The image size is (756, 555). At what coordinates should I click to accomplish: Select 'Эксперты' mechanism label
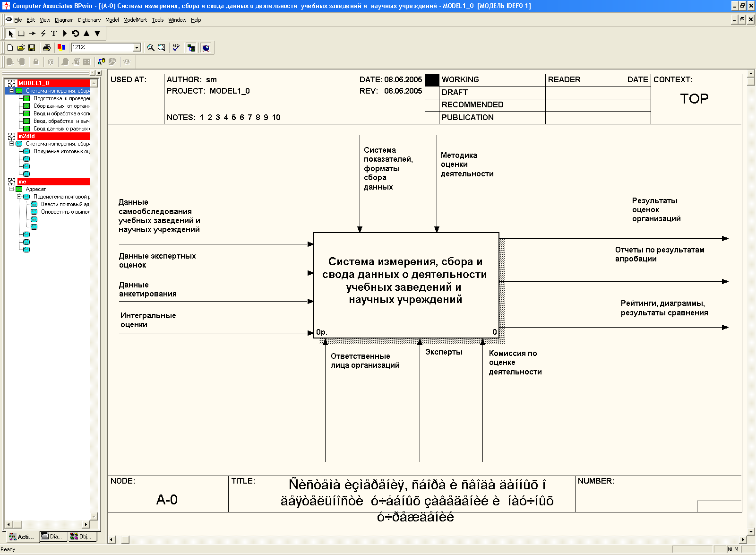coord(444,352)
